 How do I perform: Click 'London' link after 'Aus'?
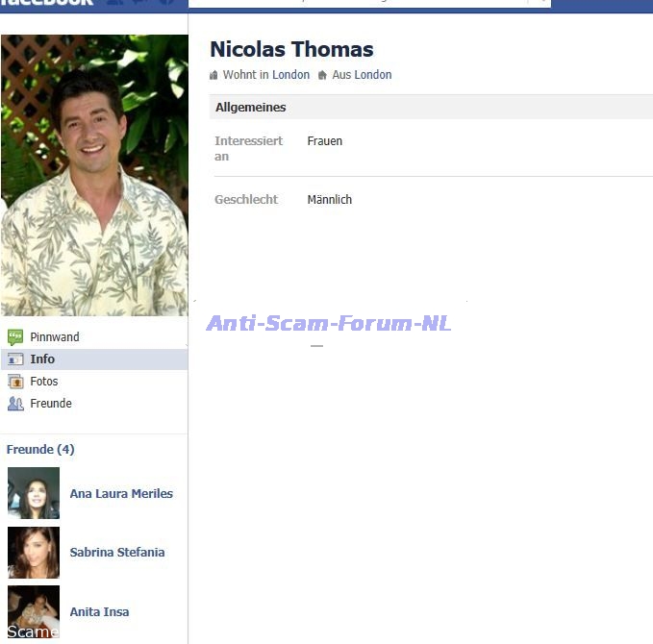[373, 75]
